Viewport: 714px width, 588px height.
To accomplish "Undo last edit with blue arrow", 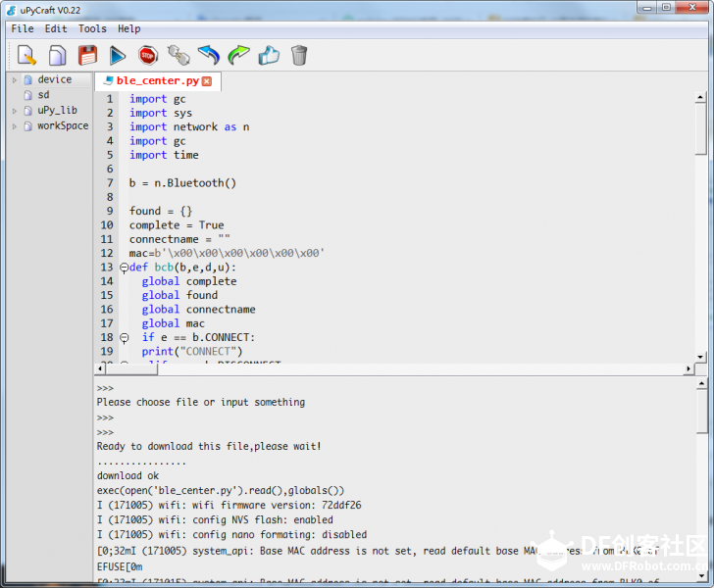I will point(209,55).
